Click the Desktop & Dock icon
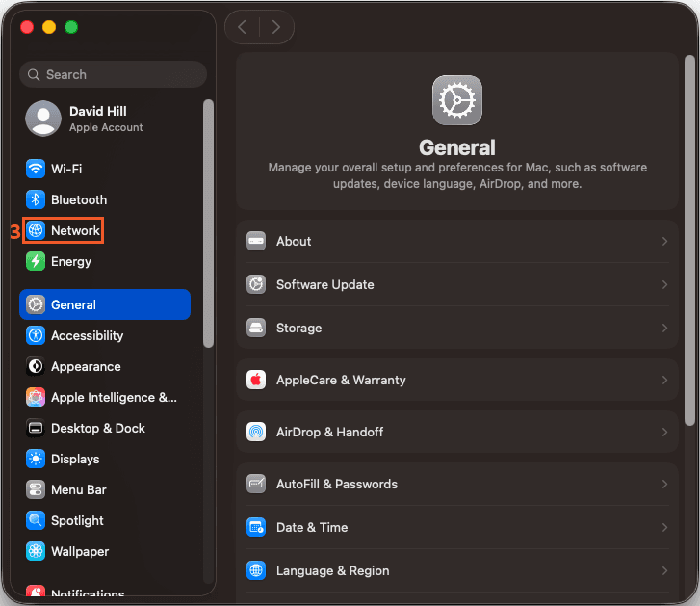Viewport: 700px width, 606px height. click(36, 428)
